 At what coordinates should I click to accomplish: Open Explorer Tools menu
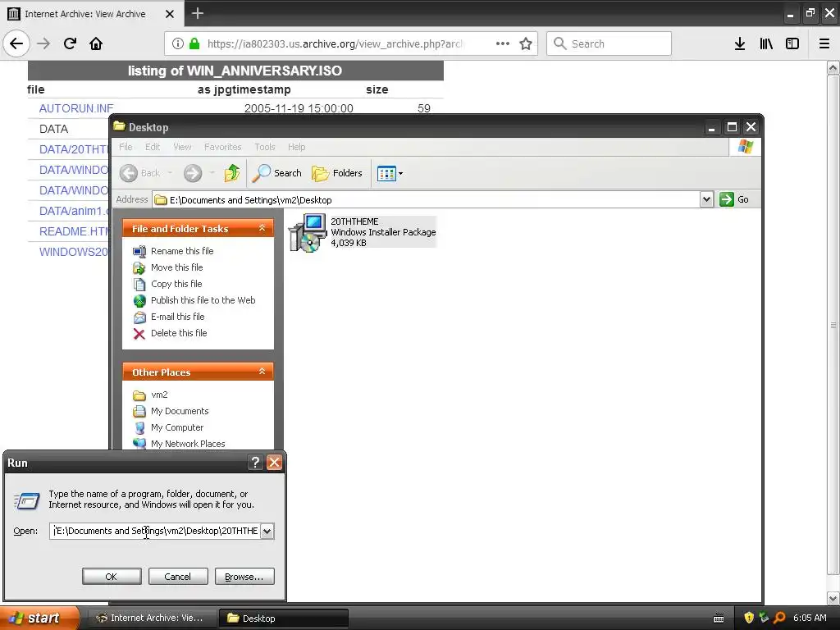(x=265, y=147)
